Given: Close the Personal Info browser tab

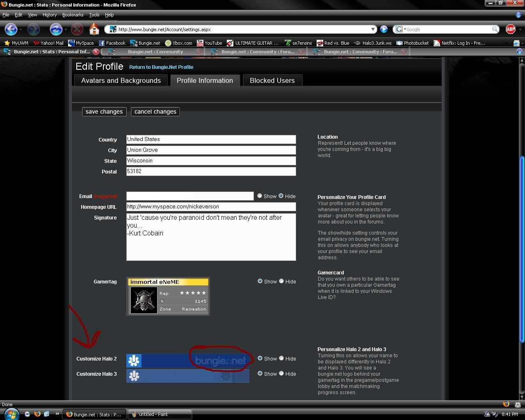Looking at the screenshot, I should [96, 52].
